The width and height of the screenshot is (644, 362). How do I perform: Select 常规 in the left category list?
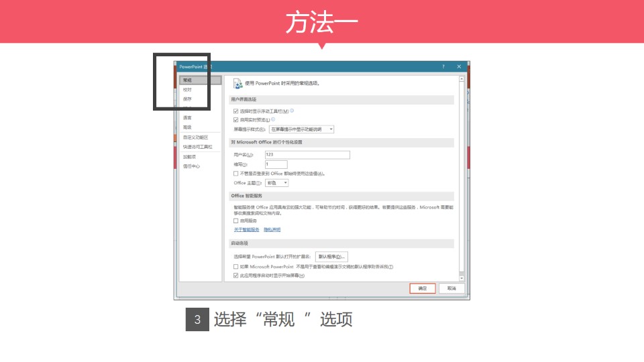pyautogui.click(x=187, y=80)
